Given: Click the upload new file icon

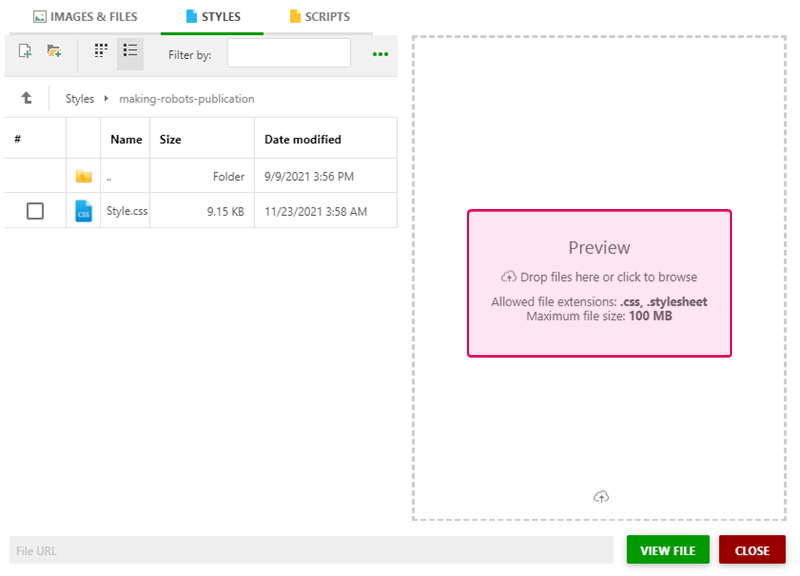Looking at the screenshot, I should 24,51.
